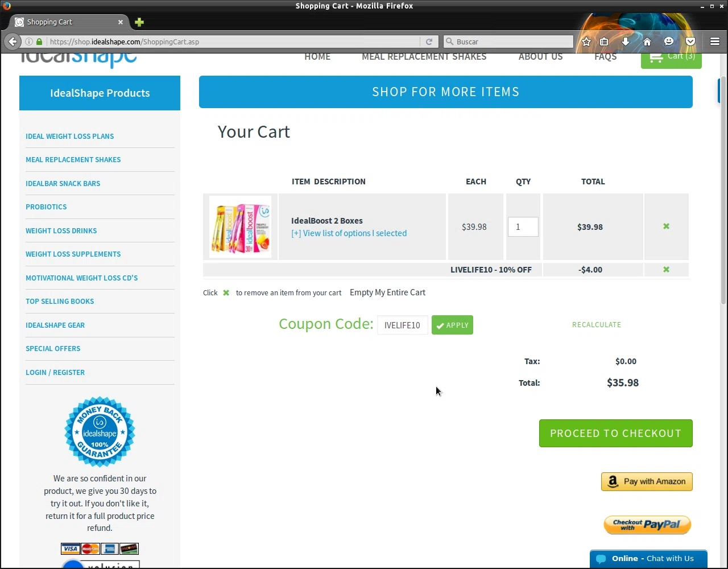The height and width of the screenshot is (569, 728).
Task: Open WEIGHT LOSS DRINKS category
Action: [x=61, y=231]
